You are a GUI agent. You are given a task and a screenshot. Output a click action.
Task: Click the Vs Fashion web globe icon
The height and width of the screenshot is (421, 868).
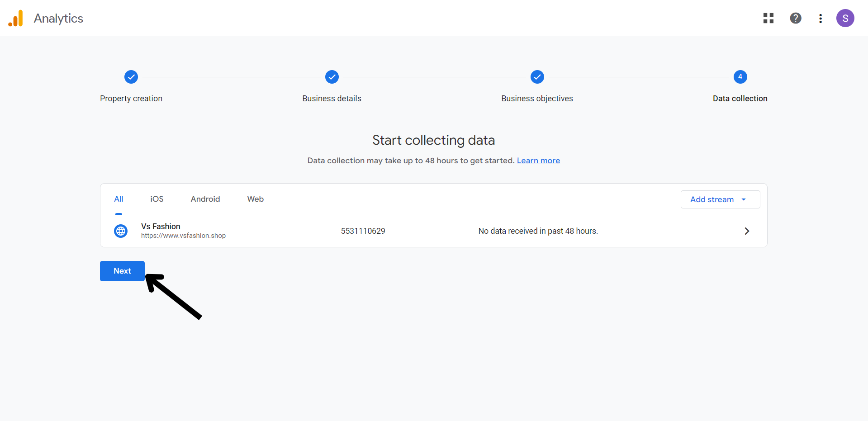pos(121,231)
